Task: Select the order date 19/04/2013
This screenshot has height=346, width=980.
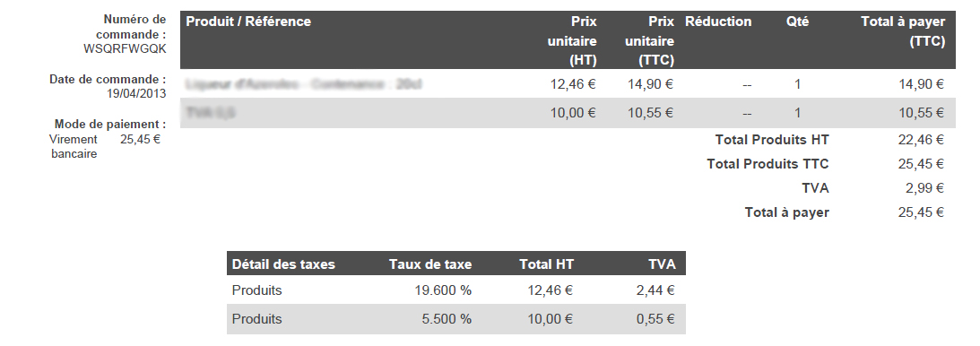Action: coord(136,94)
